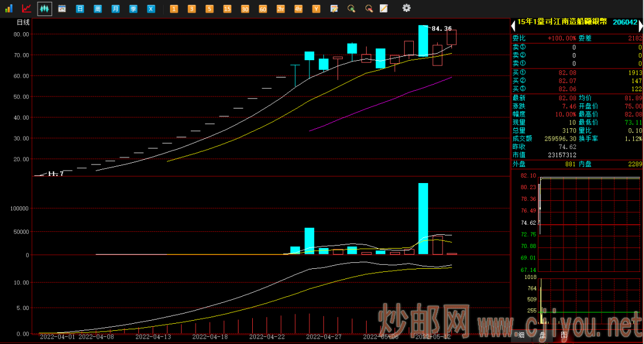Open the 图 tab at bottom right
The image size is (644, 344).
(x=563, y=335)
